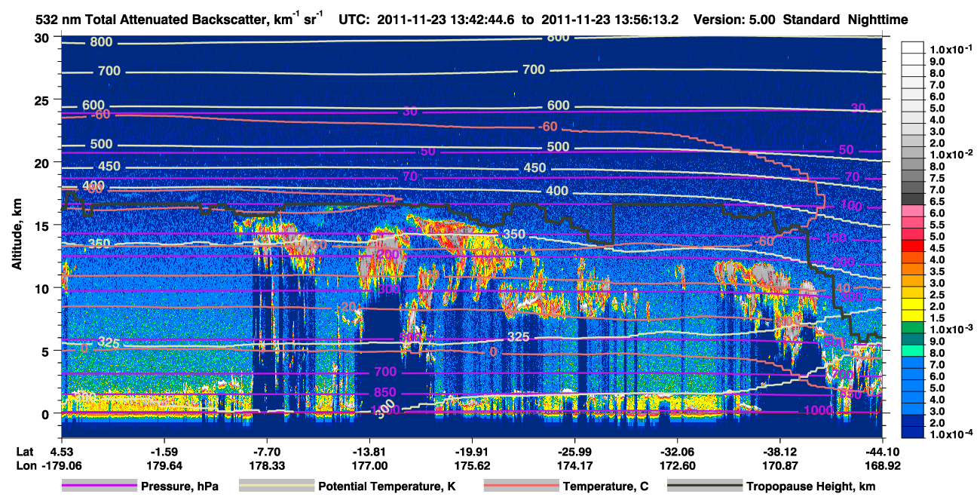Viewport: 980px width, 503px height.
Task: Click the magenta Pressure legend line sample
Action: pos(100,486)
